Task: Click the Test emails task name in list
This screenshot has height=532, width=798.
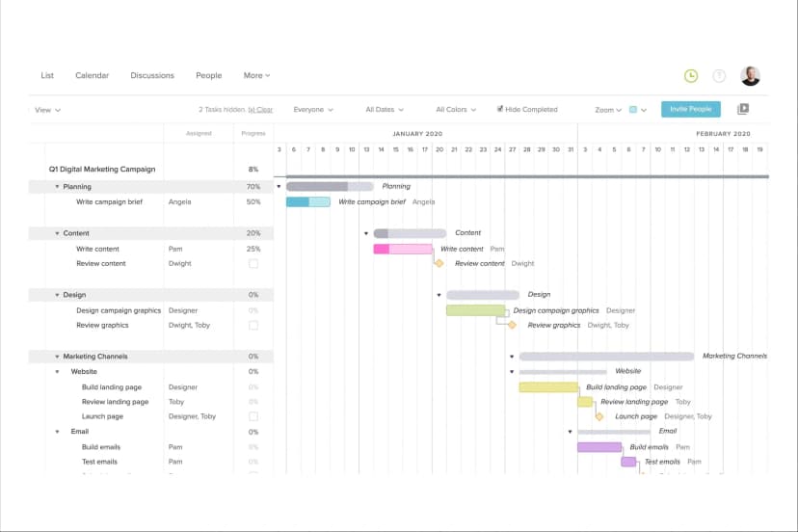Action: coord(99,462)
